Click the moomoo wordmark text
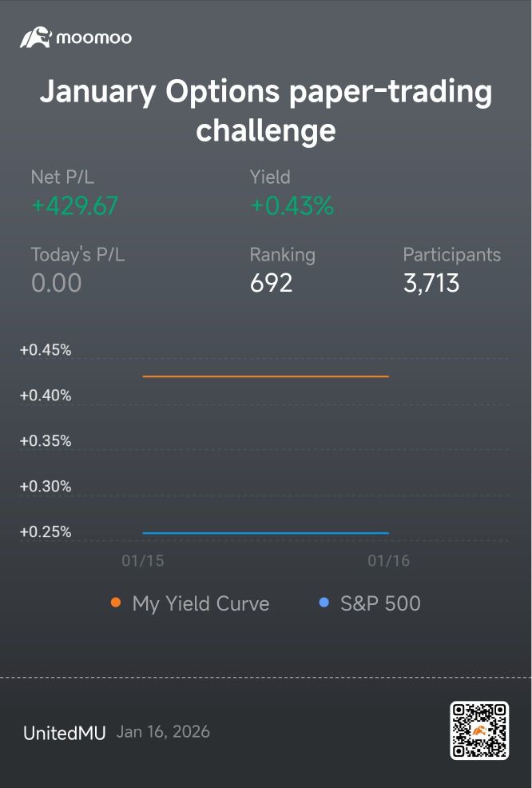Viewport: 532px width, 788px height. pos(94,38)
